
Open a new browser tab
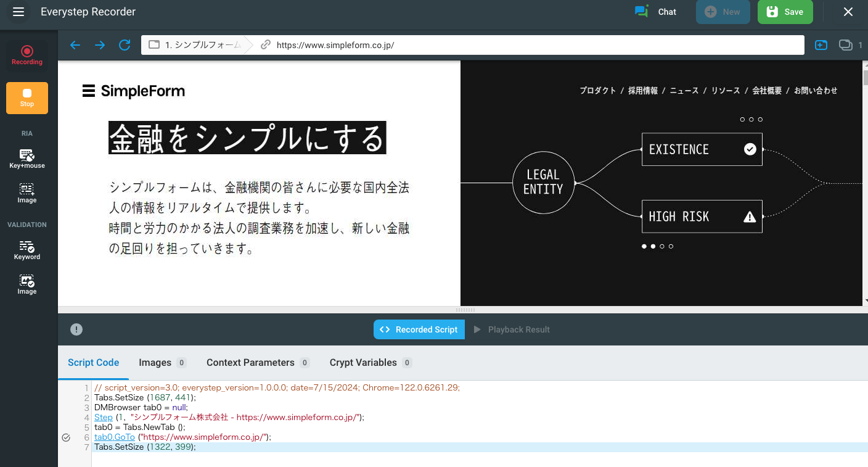[x=821, y=45]
